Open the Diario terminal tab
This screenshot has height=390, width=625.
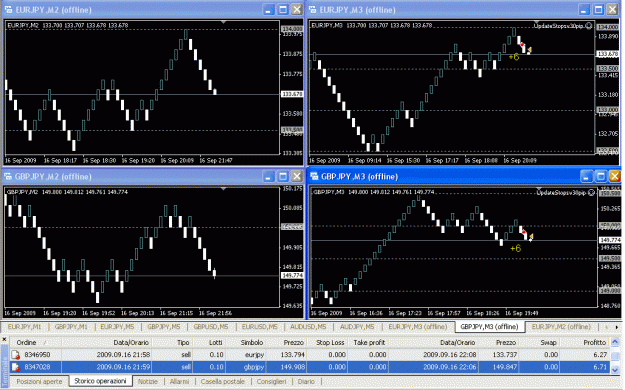click(306, 382)
